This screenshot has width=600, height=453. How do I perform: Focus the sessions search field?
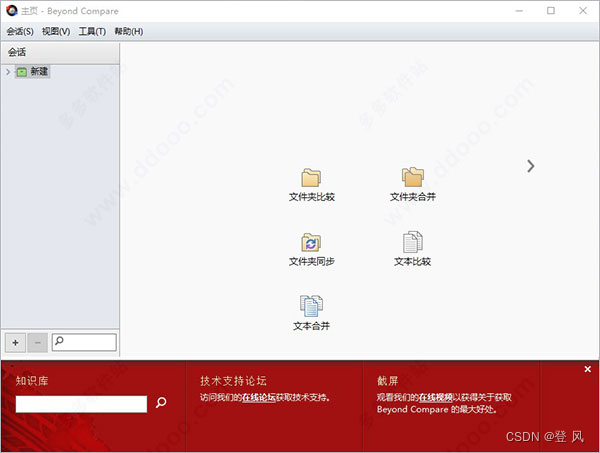pos(84,342)
